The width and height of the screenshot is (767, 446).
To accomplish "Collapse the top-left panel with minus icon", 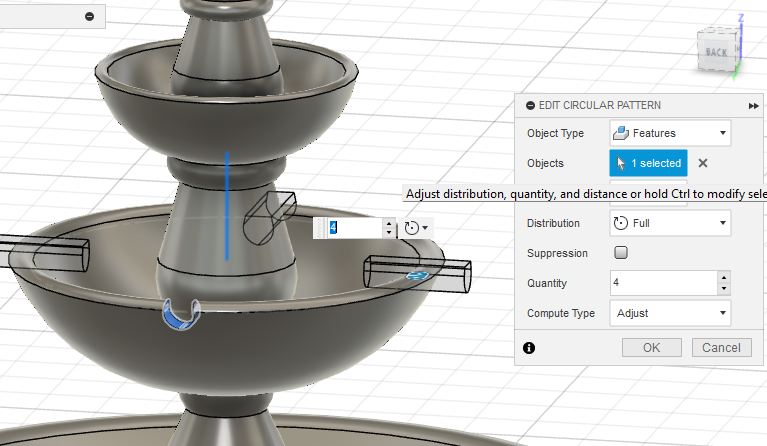I will (89, 17).
